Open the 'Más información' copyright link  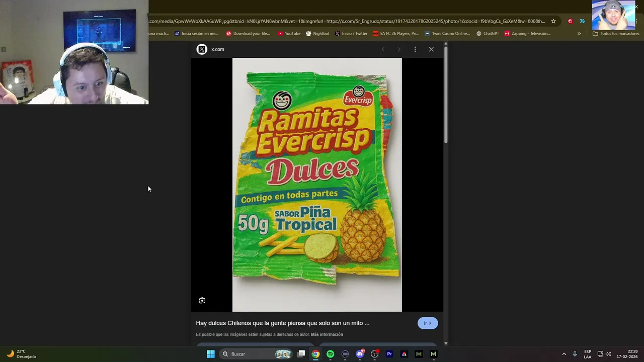[x=327, y=334]
